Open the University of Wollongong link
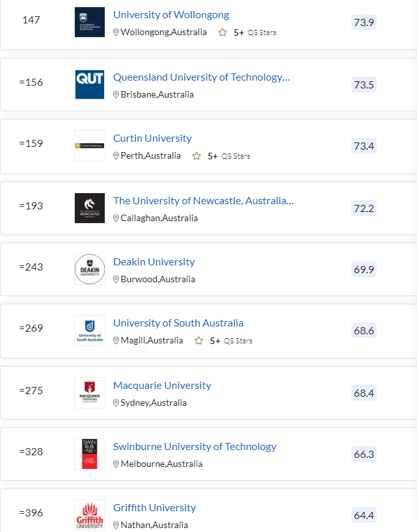The height and width of the screenshot is (532, 417). 171,14
